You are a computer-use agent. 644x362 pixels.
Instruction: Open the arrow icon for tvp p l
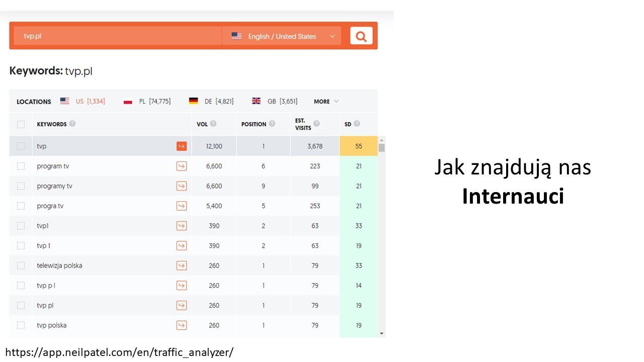[x=182, y=286]
